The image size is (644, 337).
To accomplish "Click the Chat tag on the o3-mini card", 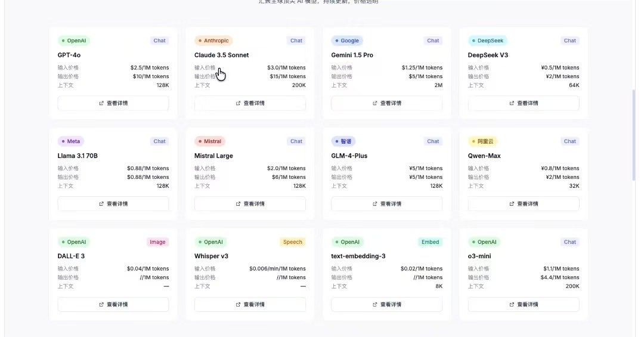I will (x=569, y=242).
